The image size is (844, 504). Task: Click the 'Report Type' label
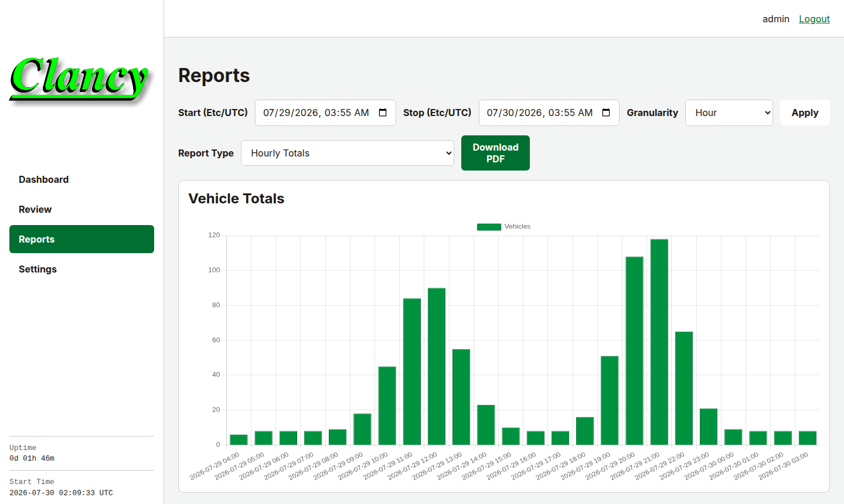pos(206,153)
